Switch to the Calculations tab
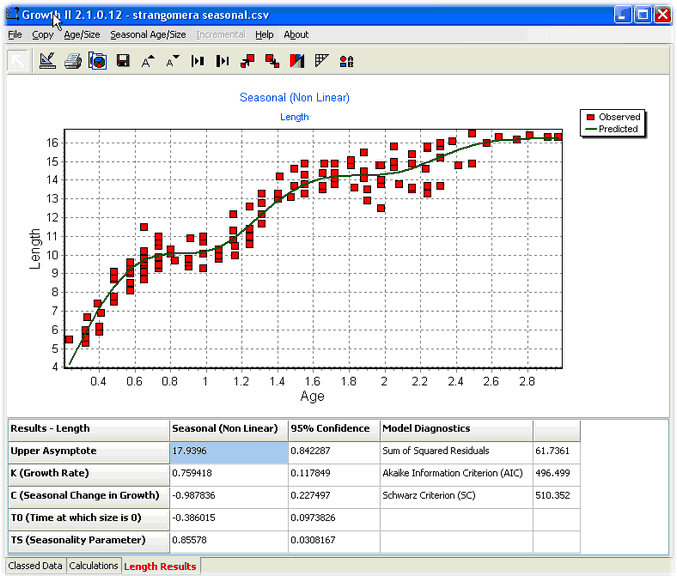The image size is (677, 576). pos(93,566)
